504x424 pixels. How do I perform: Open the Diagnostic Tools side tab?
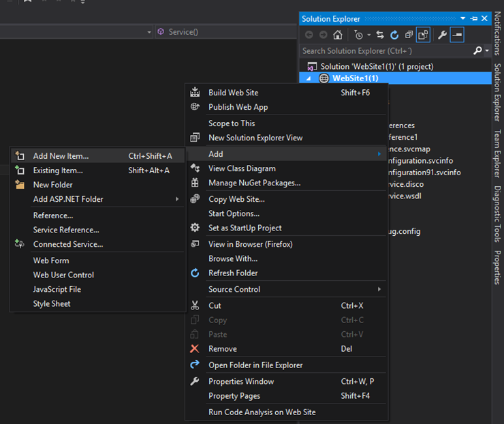coord(497,213)
